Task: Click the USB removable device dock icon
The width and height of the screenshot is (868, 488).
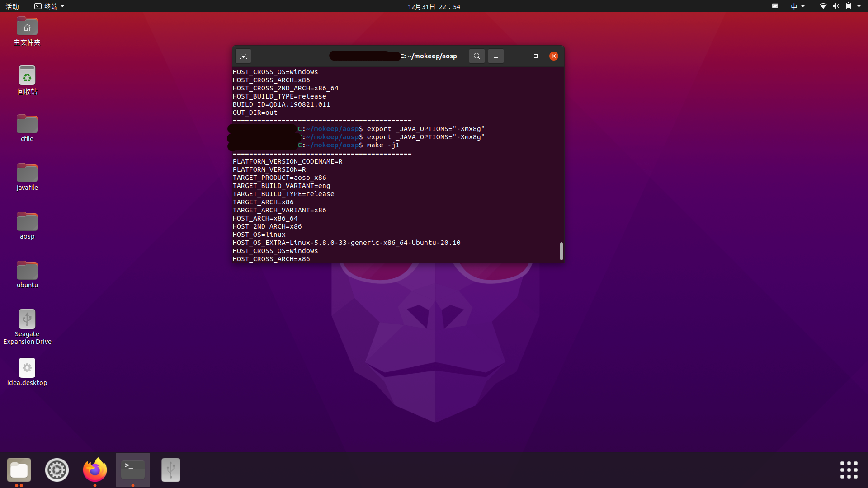Action: click(170, 469)
